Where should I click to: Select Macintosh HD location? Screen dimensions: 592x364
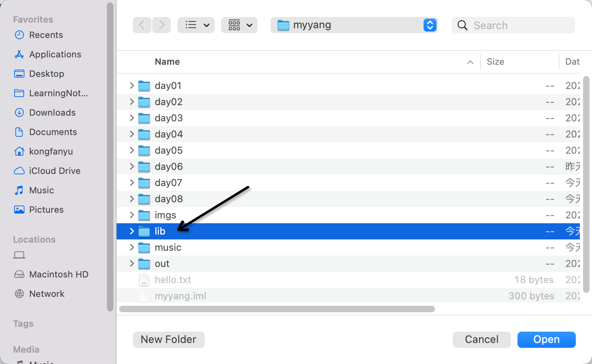point(59,275)
